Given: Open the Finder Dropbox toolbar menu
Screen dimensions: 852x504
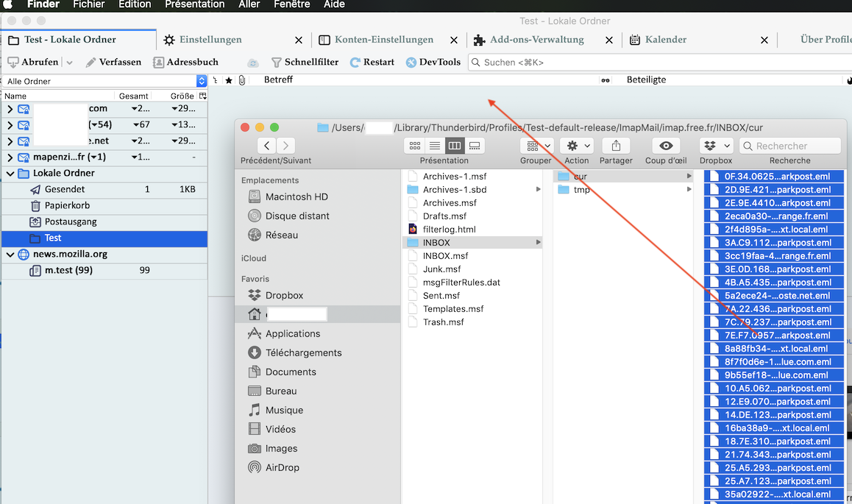Looking at the screenshot, I should (716, 146).
